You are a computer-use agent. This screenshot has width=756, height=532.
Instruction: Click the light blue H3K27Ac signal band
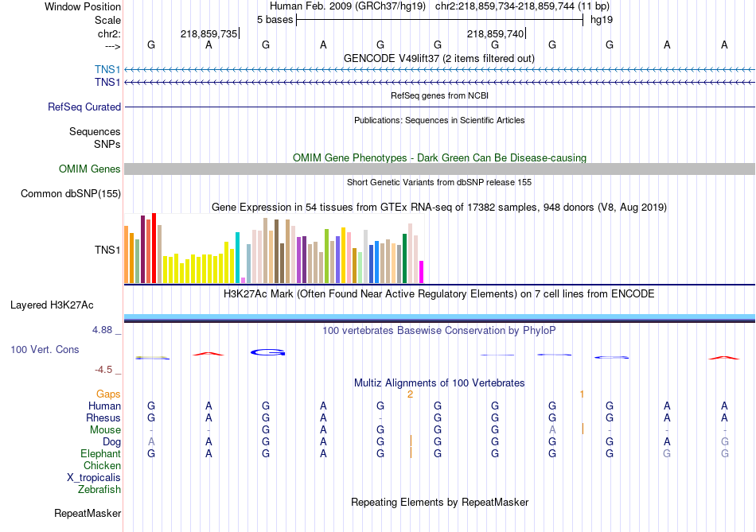click(439, 316)
